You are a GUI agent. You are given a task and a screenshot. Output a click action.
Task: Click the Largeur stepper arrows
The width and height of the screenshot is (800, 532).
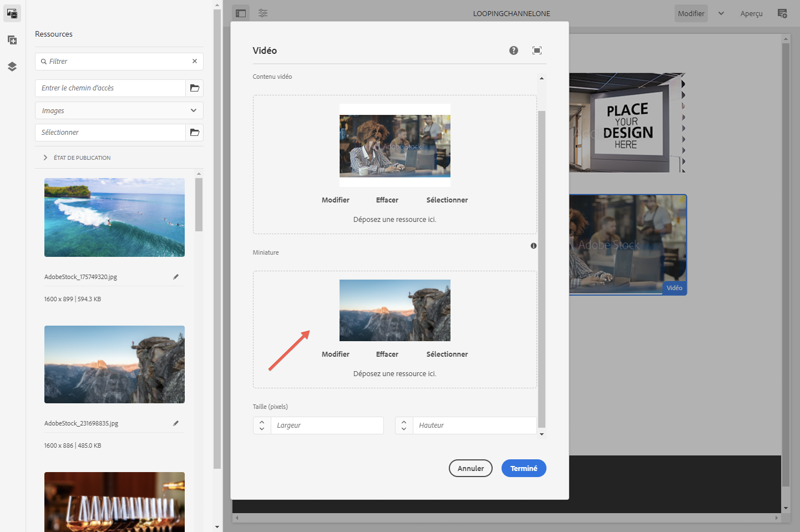point(262,425)
